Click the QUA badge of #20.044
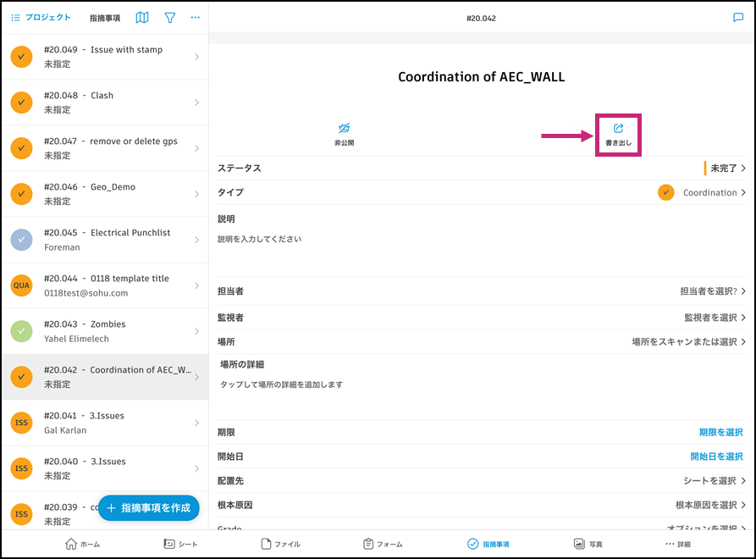756x559 pixels. click(22, 285)
